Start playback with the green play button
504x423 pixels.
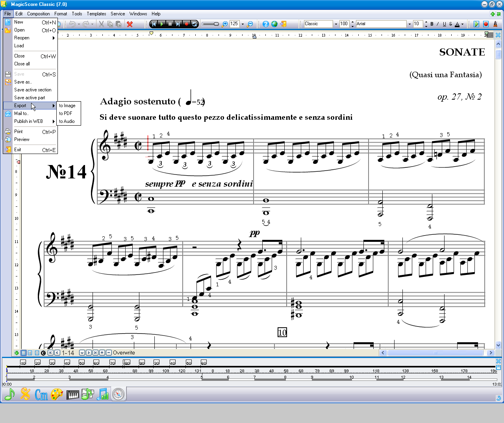pyautogui.click(x=162, y=24)
